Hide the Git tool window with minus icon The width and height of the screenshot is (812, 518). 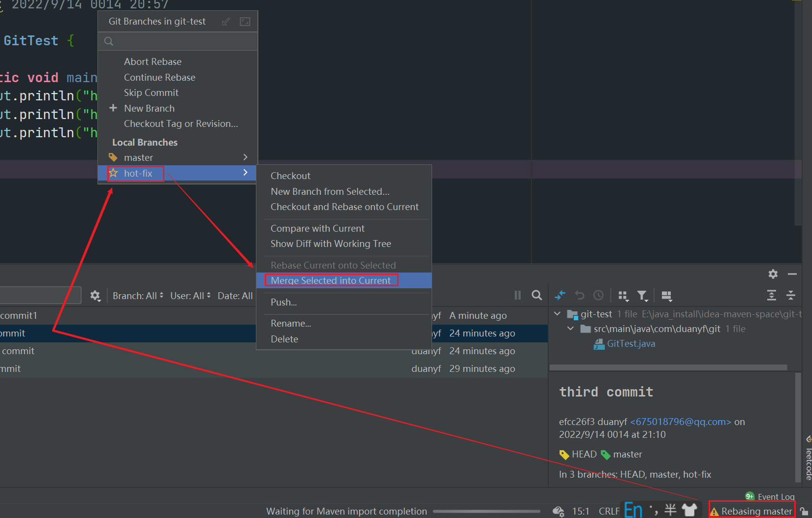pos(792,274)
